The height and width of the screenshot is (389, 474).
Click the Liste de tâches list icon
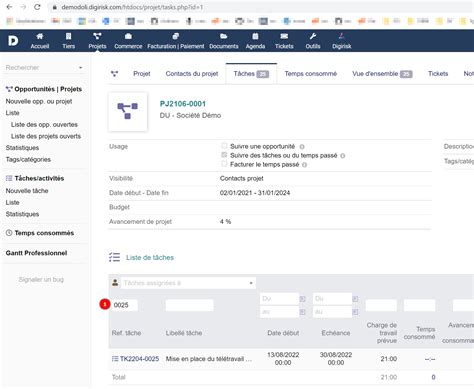coord(114,257)
